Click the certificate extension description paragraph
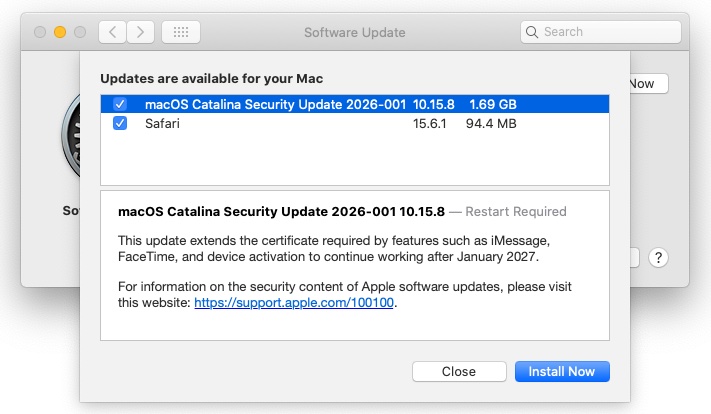Screen dimensions: 711x414 pos(334,248)
